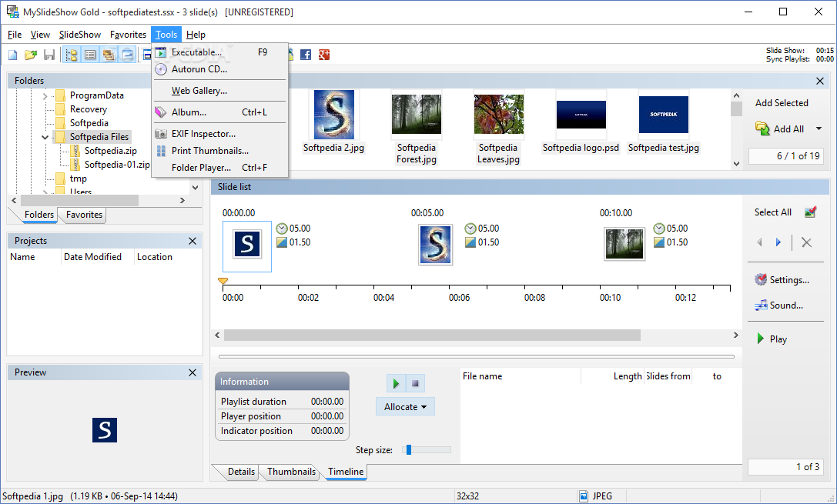Open the Help menu

pyautogui.click(x=196, y=35)
